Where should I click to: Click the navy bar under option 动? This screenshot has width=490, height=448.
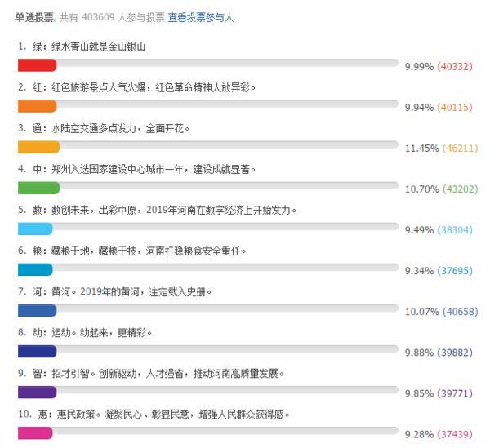[x=38, y=352]
